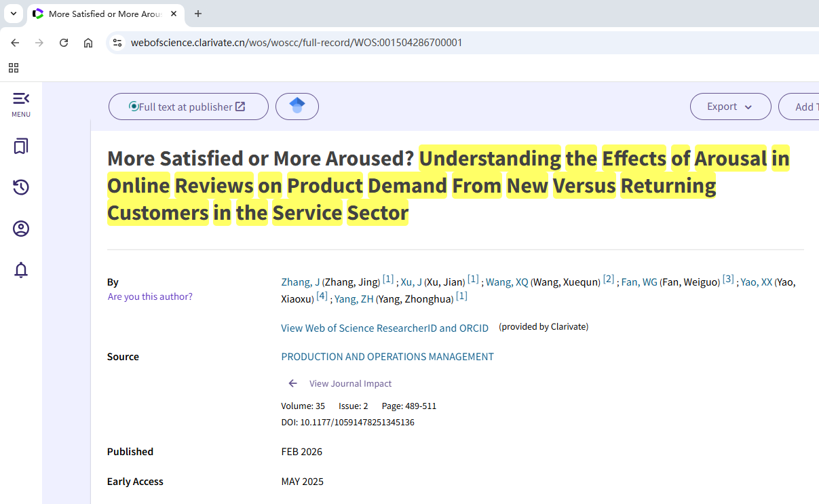Open notifications bell icon
The height and width of the screenshot is (504, 819).
21,270
